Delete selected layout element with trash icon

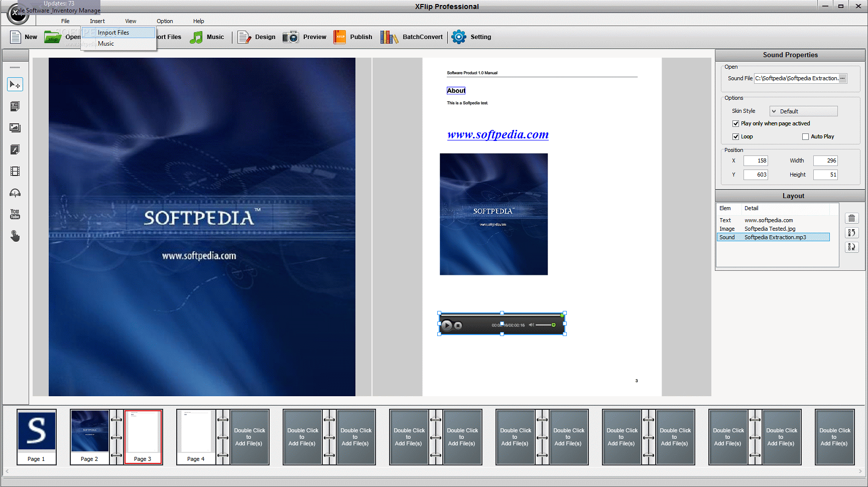851,219
